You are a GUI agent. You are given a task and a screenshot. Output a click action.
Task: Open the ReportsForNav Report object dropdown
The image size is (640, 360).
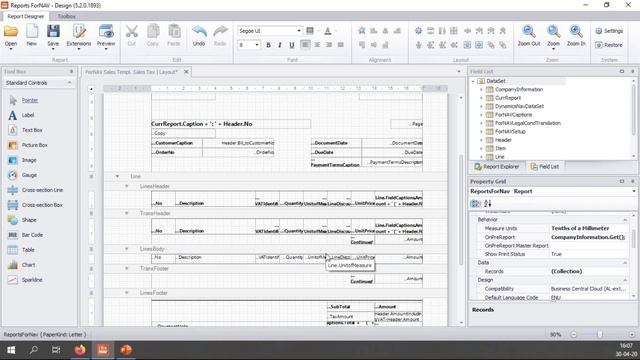634,191
